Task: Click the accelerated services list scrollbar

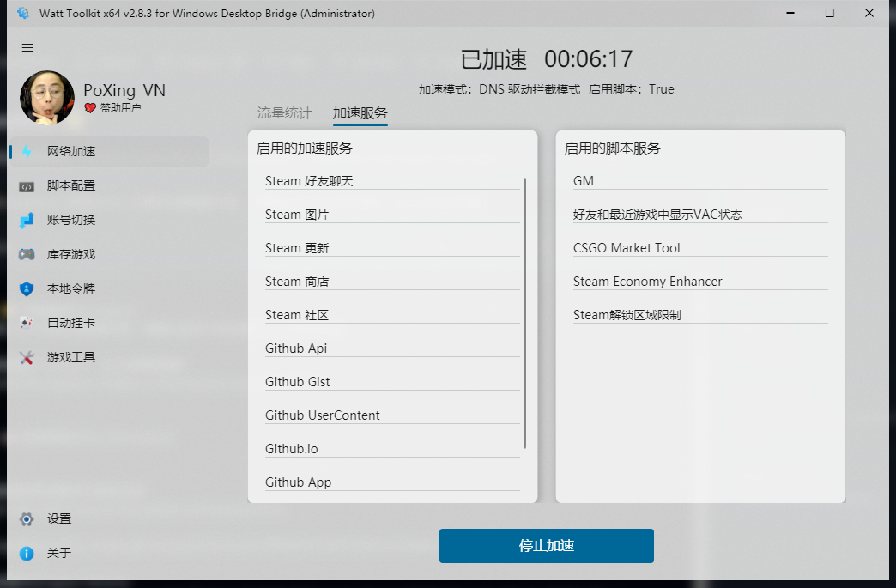Action: 525,313
